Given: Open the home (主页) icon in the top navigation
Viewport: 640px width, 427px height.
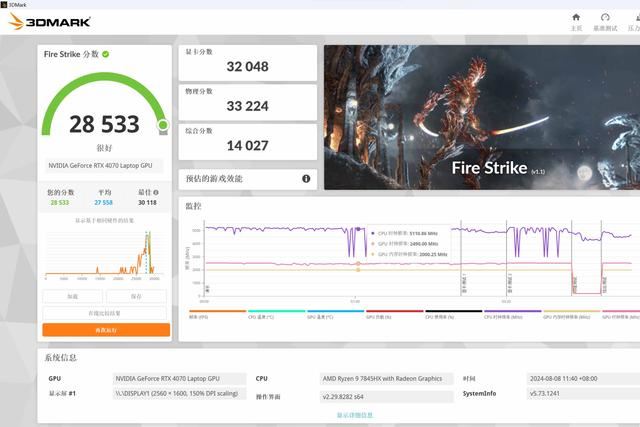Looking at the screenshot, I should [576, 21].
